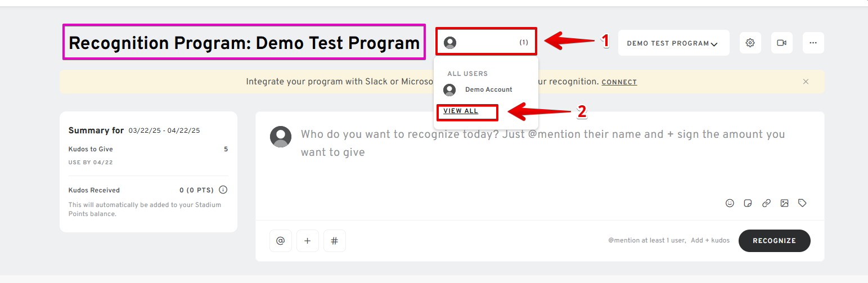Click the CONNECT link in the banner
868x283 pixels.
coord(619,82)
